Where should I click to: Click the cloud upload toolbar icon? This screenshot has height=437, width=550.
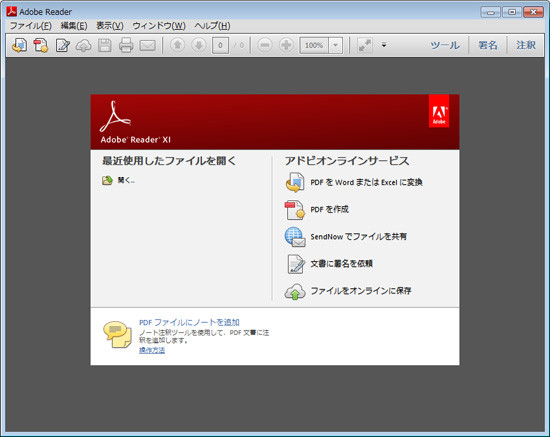click(83, 45)
